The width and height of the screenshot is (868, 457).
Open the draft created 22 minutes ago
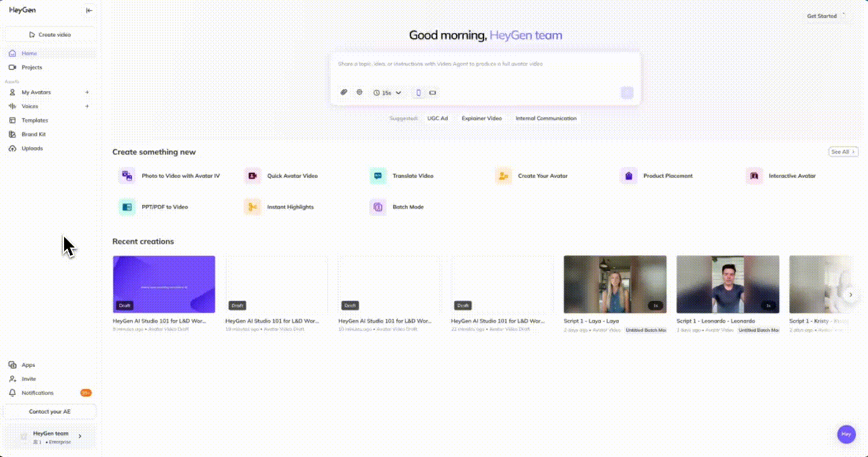[503, 284]
